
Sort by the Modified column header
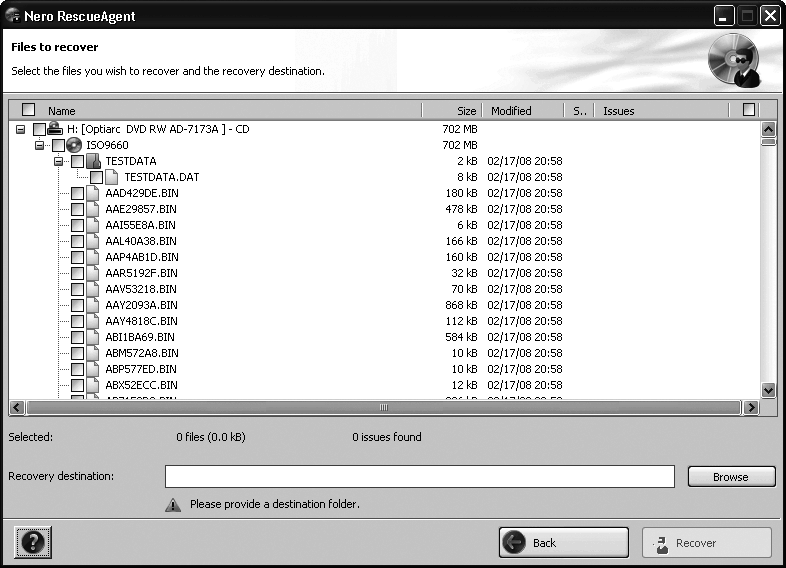pyautogui.click(x=522, y=111)
